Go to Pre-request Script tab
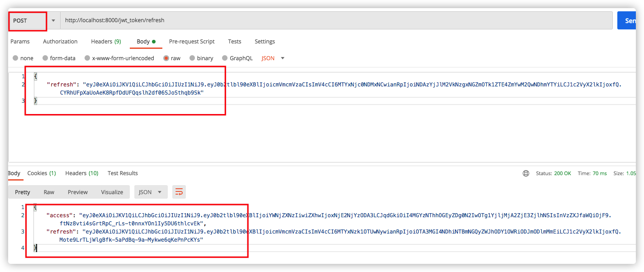This screenshot has height=272, width=644. (192, 41)
